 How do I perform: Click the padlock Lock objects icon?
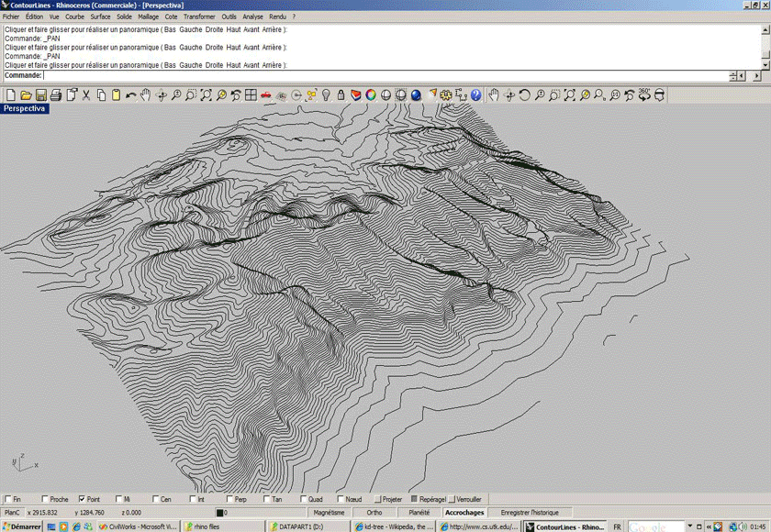[341, 94]
